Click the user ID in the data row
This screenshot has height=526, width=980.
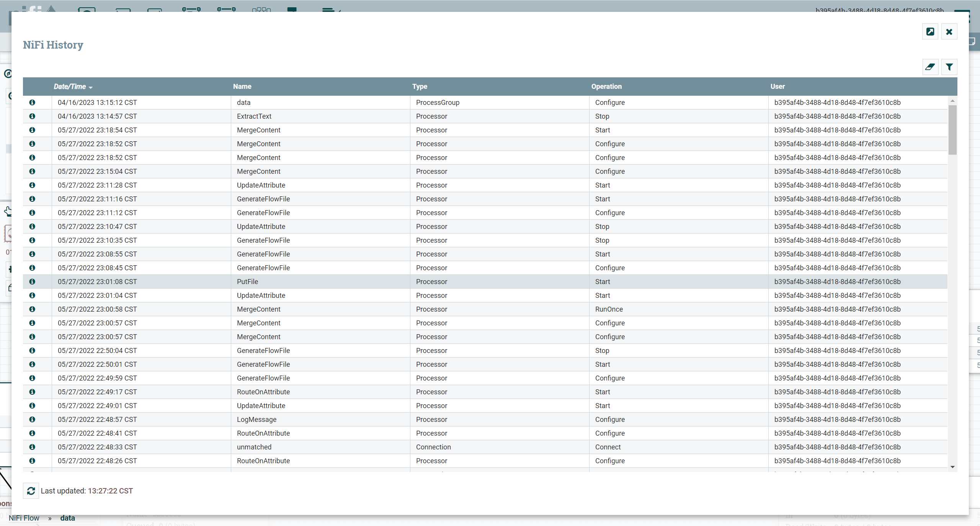(x=837, y=102)
